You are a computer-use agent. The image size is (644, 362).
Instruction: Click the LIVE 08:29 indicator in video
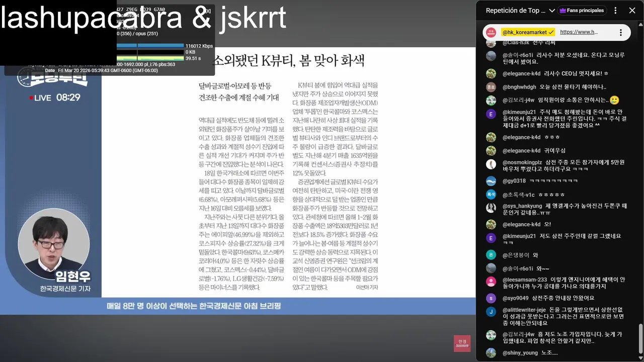[x=54, y=97]
